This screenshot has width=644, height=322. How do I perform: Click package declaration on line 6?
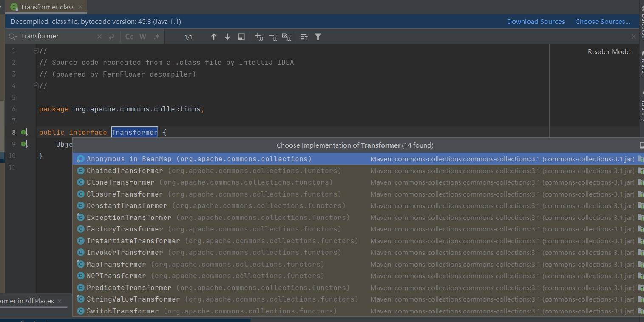tap(122, 109)
